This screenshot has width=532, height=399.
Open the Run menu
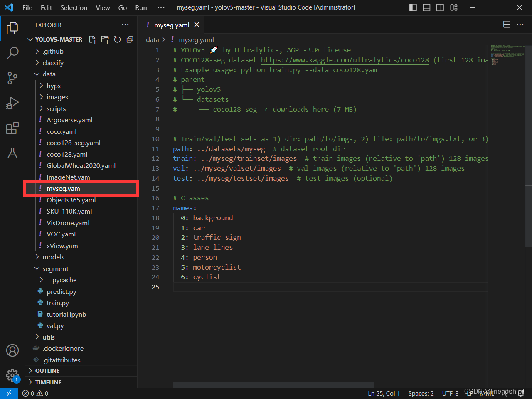coord(141,7)
